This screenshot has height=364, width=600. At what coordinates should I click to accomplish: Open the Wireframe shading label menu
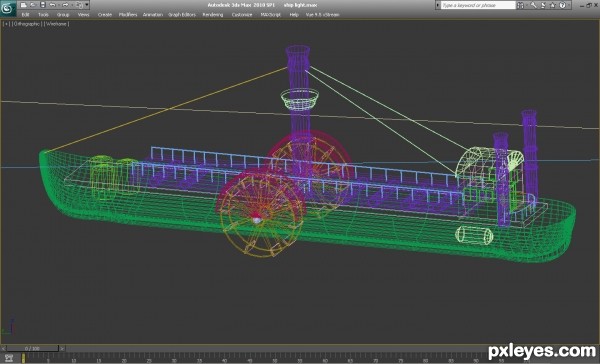point(56,24)
